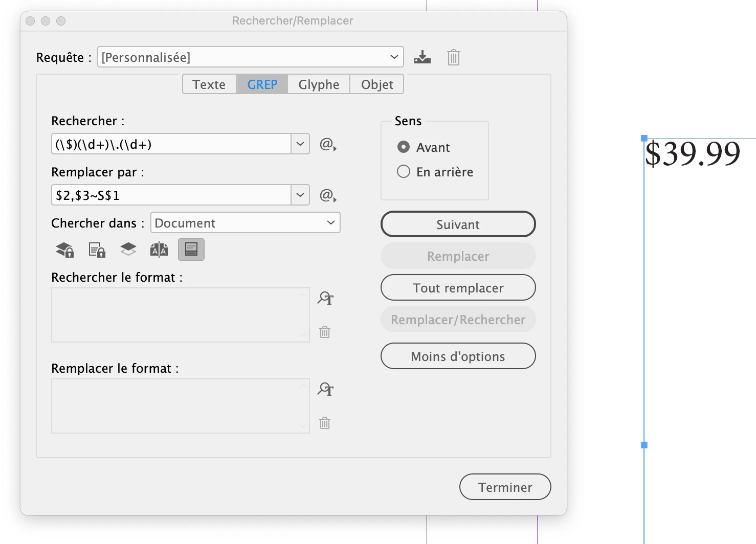The image size is (756, 544).
Task: Click the Moins d'options button
Action: point(458,356)
